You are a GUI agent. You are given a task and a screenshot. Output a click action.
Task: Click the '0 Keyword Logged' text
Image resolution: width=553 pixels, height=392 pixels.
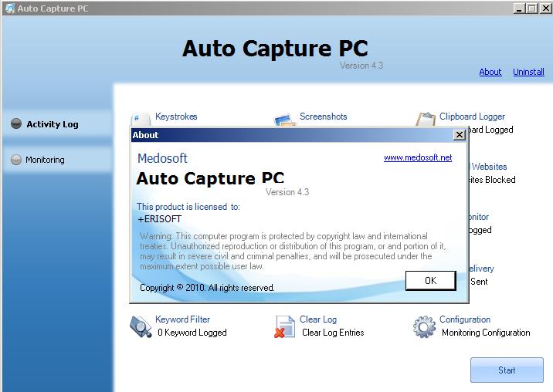(x=192, y=333)
